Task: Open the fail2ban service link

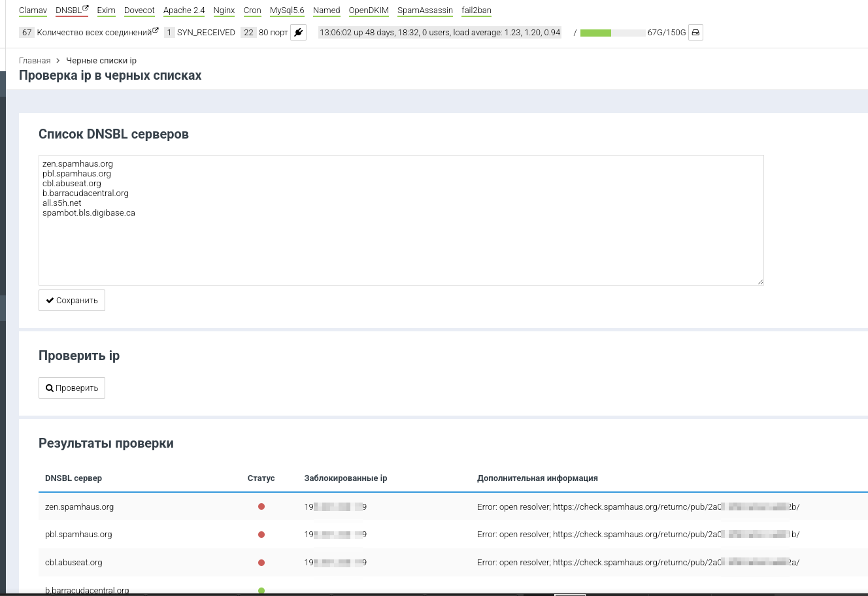Action: [x=476, y=10]
